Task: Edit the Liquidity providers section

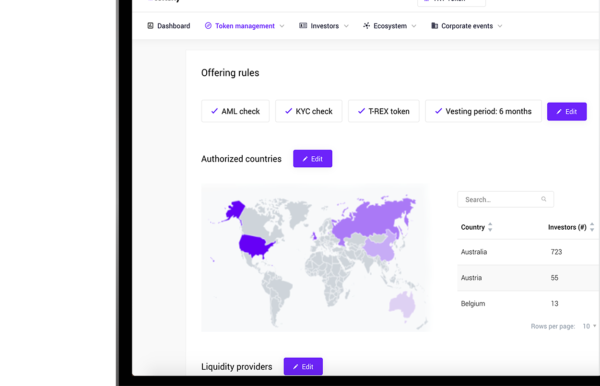Action: [x=303, y=366]
